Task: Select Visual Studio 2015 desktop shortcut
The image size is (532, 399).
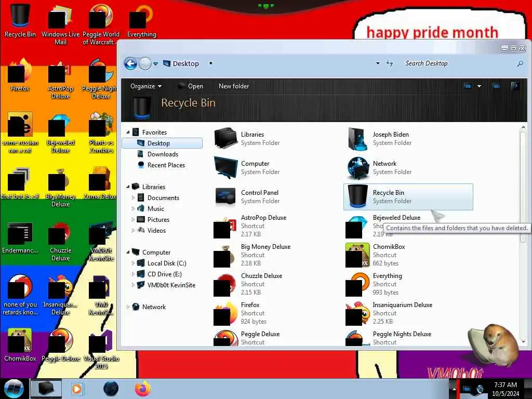Action: 101,350
